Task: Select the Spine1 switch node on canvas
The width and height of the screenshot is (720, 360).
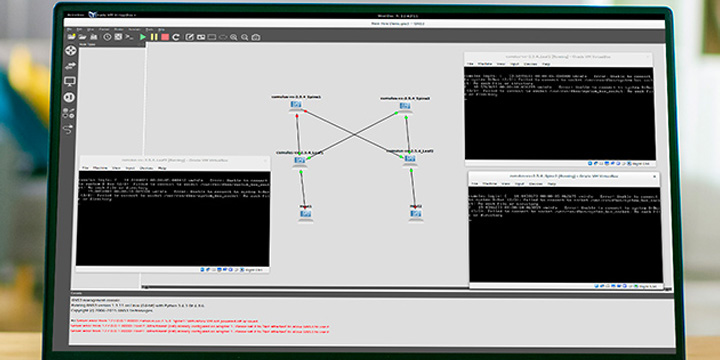Action: (x=296, y=105)
